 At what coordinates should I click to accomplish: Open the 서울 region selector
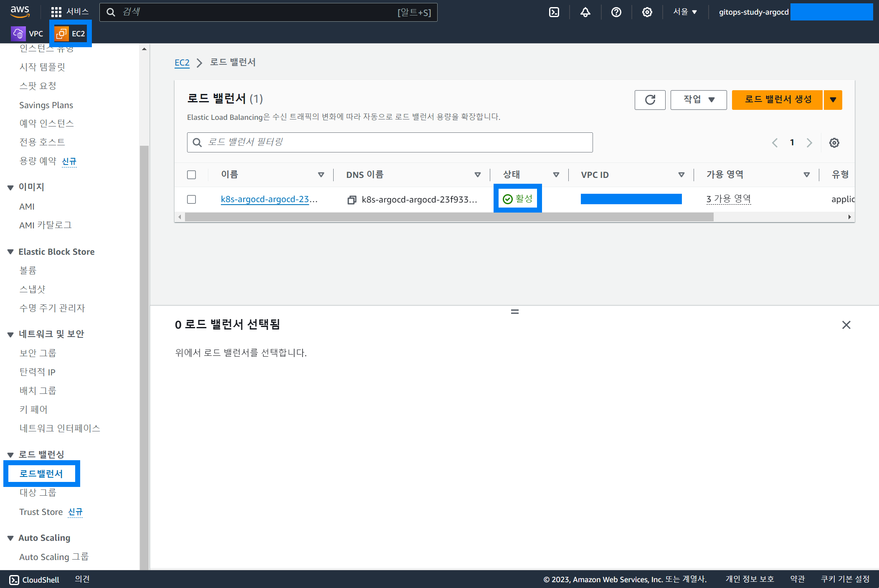[685, 12]
